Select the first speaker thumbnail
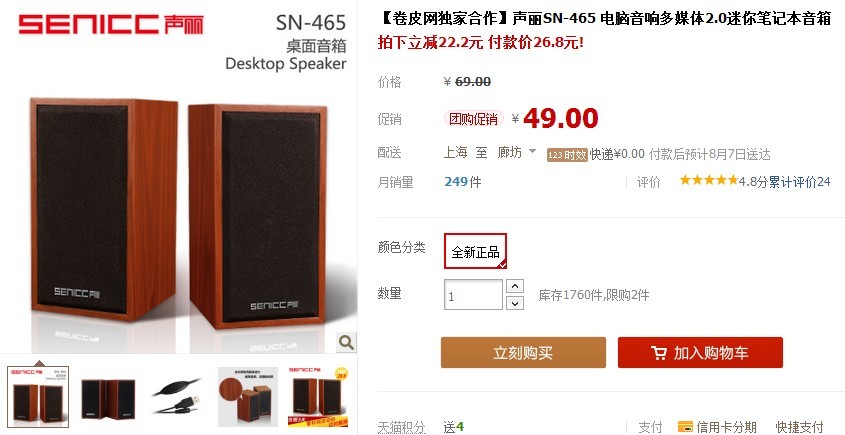This screenshot has height=435, width=845. click(x=38, y=396)
